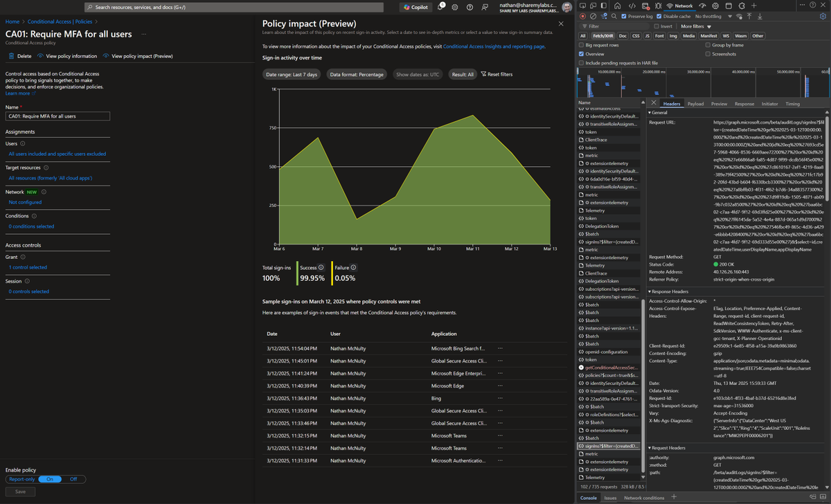Toggle the device emulation mode icon
Viewport: 831px width, 504px height.
point(592,6)
